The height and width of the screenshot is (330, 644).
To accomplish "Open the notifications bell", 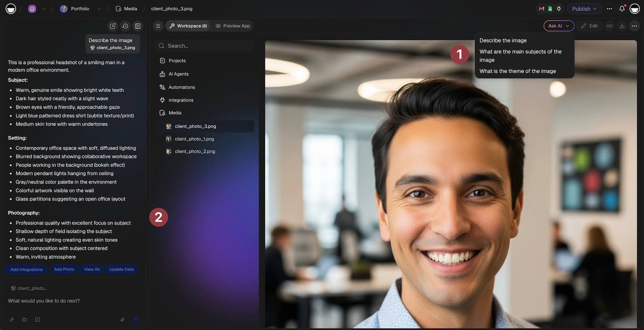I will (x=622, y=9).
